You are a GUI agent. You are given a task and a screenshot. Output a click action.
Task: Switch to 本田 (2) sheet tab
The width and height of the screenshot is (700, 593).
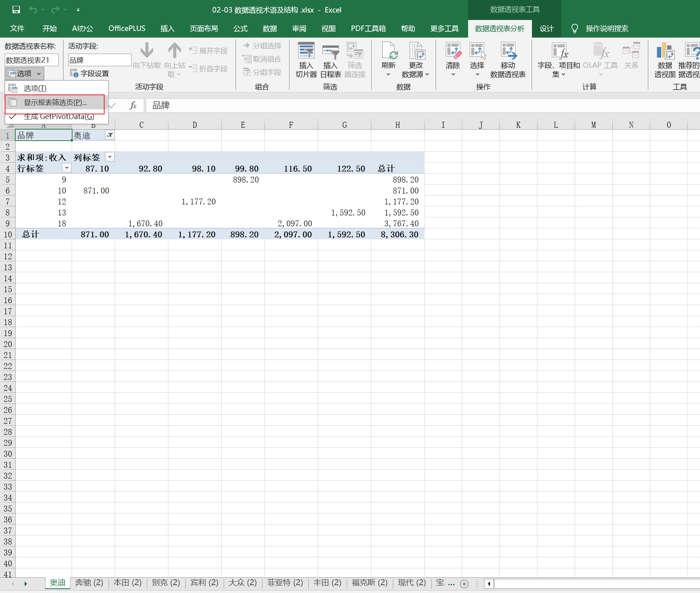(127, 583)
